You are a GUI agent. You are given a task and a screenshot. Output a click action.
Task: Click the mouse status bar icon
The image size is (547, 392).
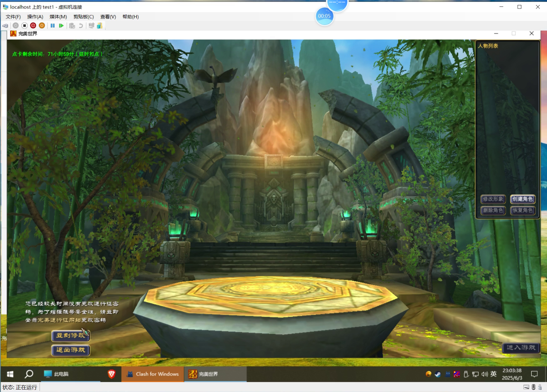[533, 387]
